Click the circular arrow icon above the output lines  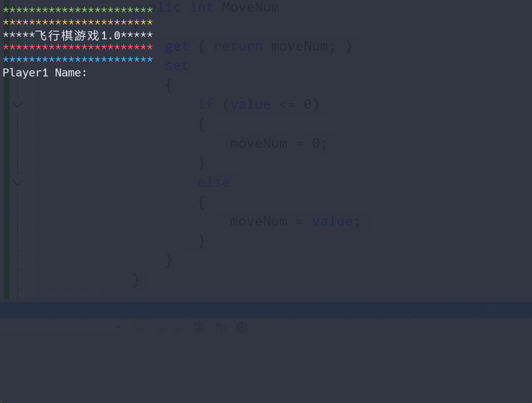(x=139, y=327)
